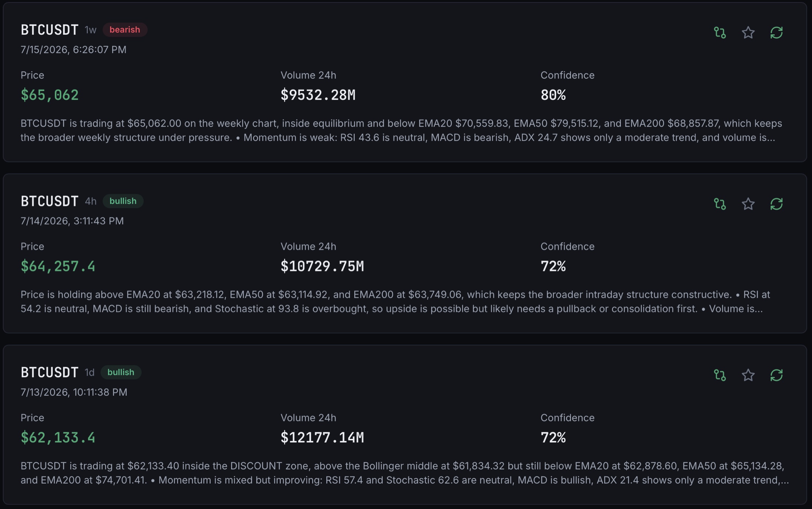Favorite the BTCUSDT 4h bullish analysis
812x509 pixels.
[748, 204]
